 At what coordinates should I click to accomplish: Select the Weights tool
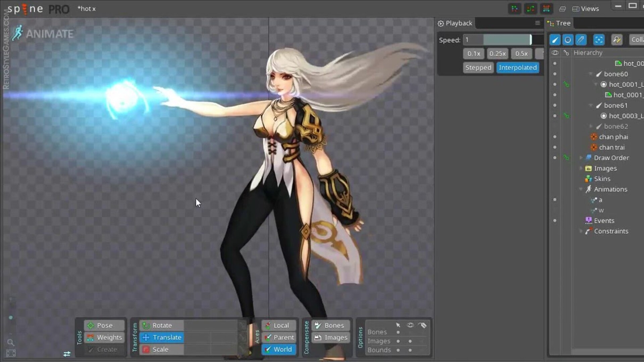click(x=104, y=337)
